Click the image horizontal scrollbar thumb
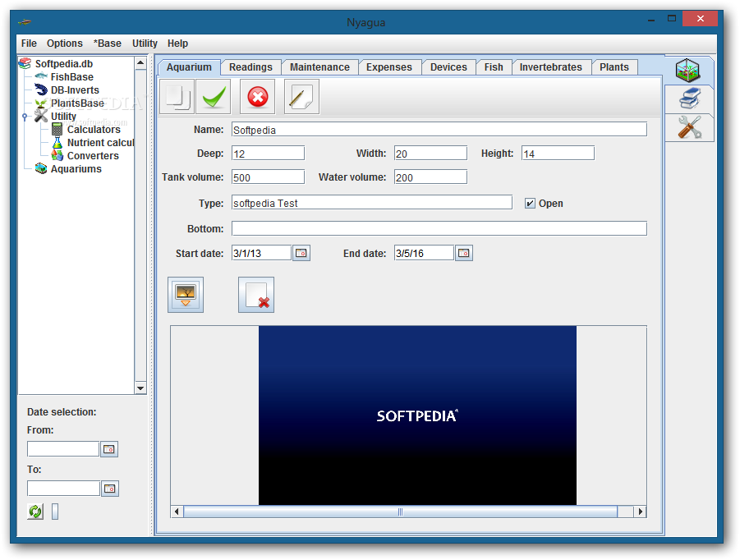This screenshot has height=560, width=740. 400,512
